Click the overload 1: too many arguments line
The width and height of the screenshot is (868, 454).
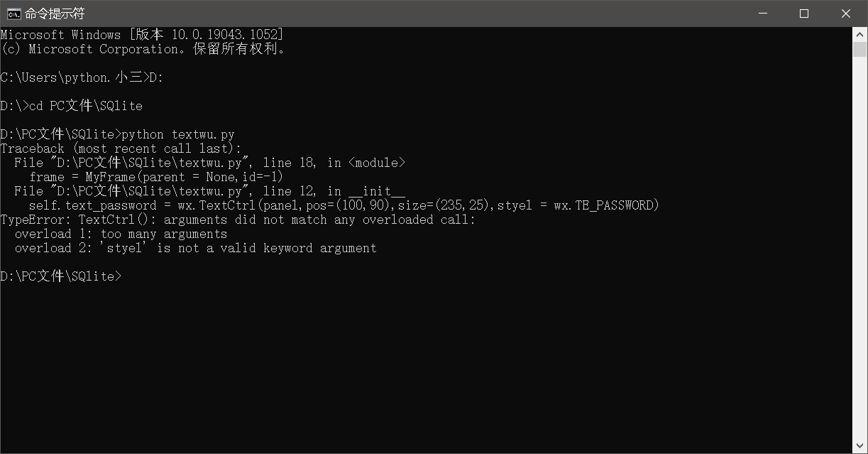click(121, 234)
